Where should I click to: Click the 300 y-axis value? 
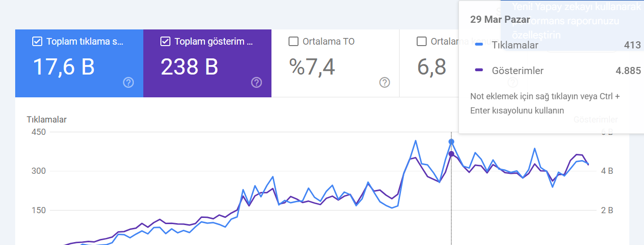[38, 171]
